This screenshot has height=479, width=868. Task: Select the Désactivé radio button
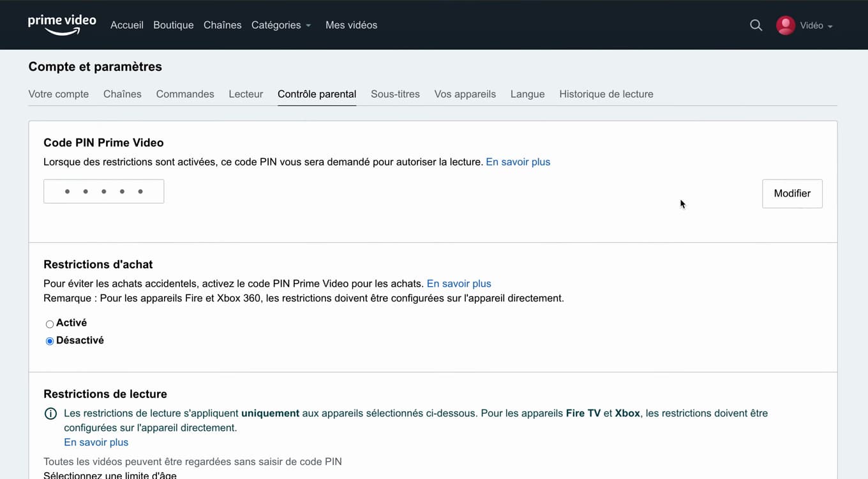(x=50, y=341)
